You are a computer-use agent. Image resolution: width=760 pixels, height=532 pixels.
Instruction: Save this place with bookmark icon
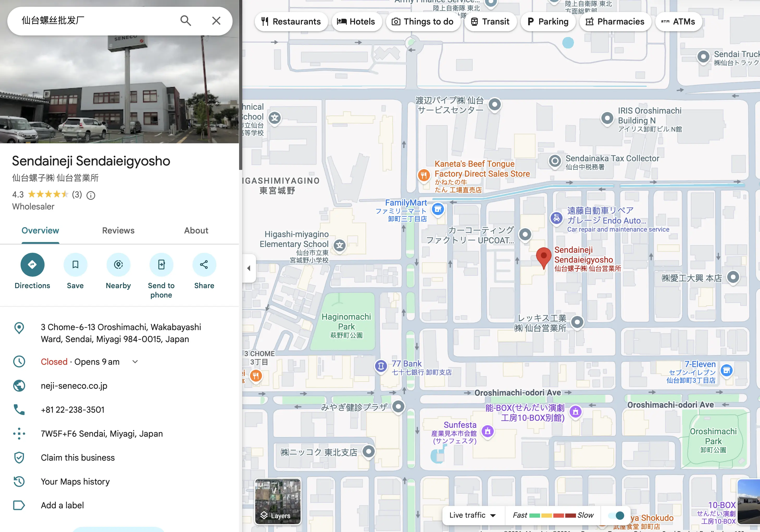76,264
